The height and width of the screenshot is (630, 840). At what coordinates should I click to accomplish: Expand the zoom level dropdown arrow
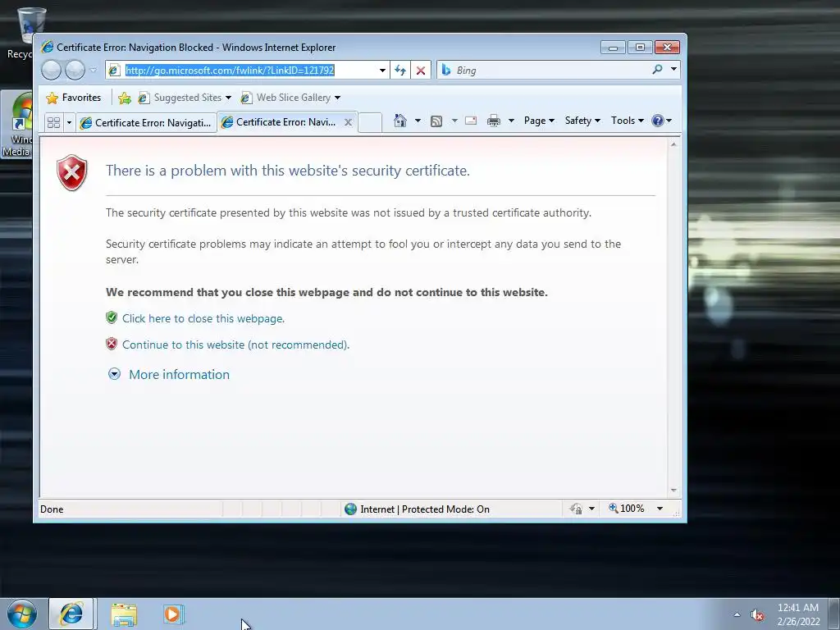pos(660,509)
